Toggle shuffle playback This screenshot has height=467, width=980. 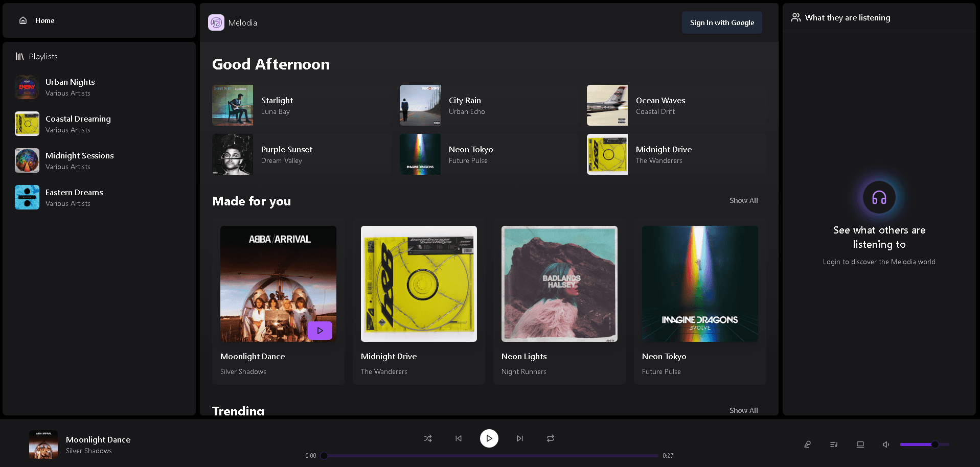click(428, 438)
